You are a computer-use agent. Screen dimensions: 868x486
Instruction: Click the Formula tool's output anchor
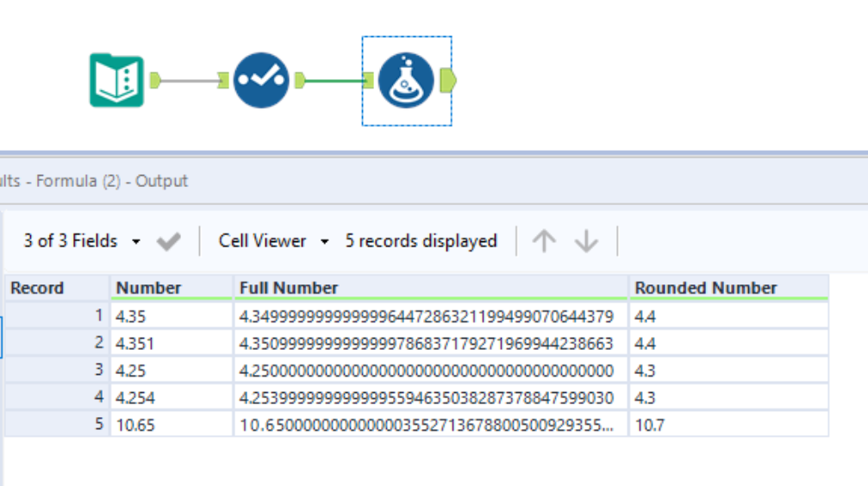447,80
